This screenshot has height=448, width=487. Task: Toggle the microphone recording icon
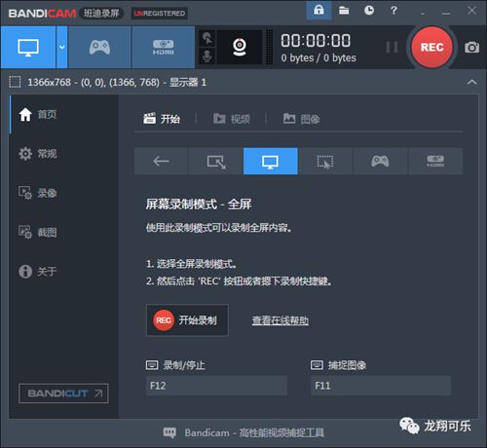click(207, 56)
